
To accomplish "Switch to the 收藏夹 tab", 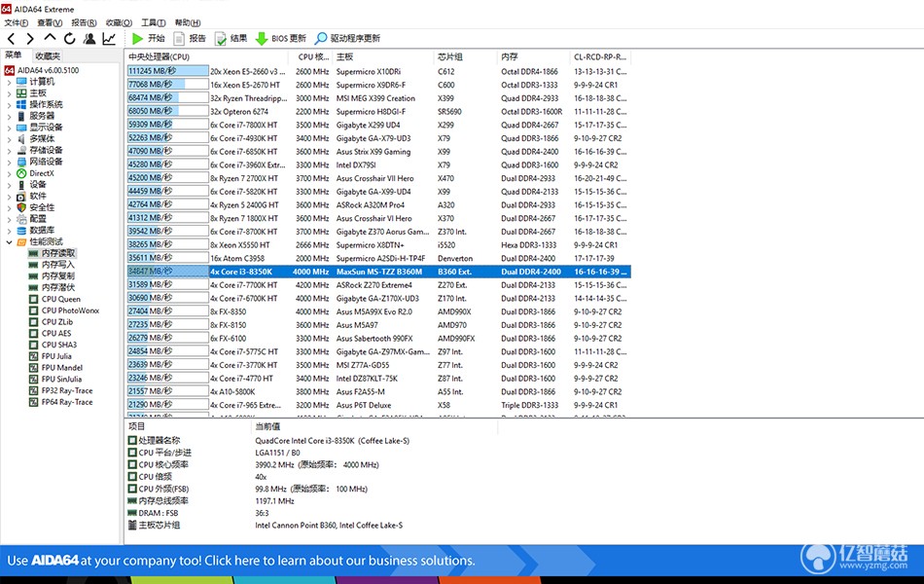I will (x=47, y=56).
